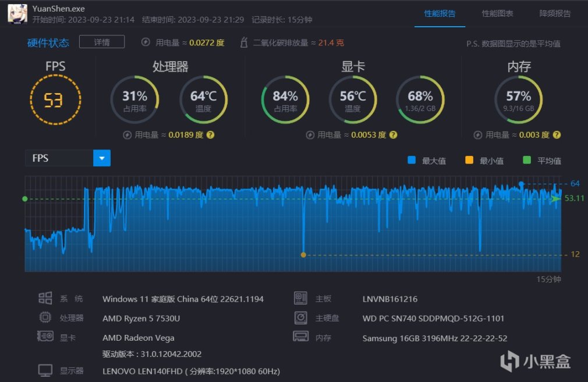Click the motherboard icon in hardware list
The width and height of the screenshot is (588, 382).
(x=301, y=298)
